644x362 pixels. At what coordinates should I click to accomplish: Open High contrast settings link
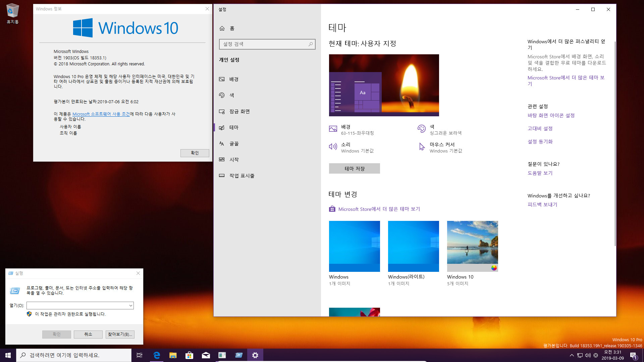tap(540, 129)
